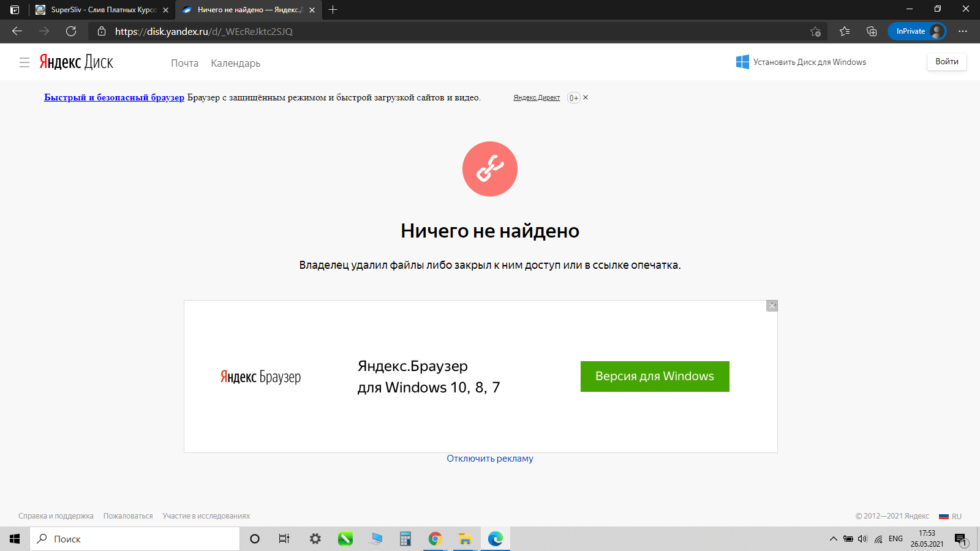This screenshot has width=980, height=551.
Task: Open 'Справка и поддержка' footer link
Action: click(x=56, y=516)
